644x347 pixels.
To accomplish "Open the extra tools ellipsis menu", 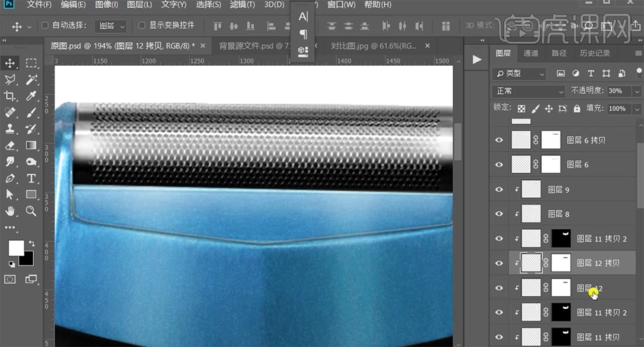I will (10, 227).
